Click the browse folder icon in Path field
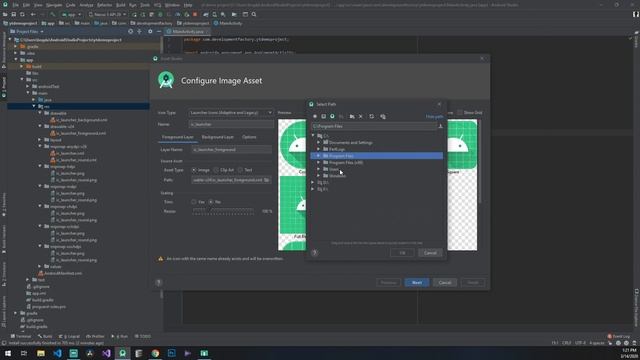Image resolution: width=640 pixels, height=360 pixels. point(267,180)
